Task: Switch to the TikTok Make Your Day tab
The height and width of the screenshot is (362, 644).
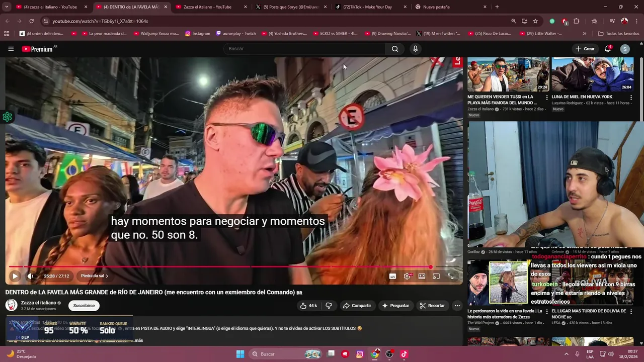Action: click(370, 7)
